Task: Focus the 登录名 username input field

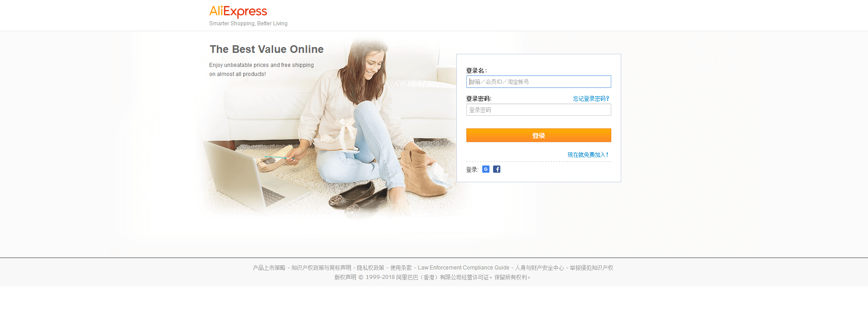Action: [x=539, y=82]
